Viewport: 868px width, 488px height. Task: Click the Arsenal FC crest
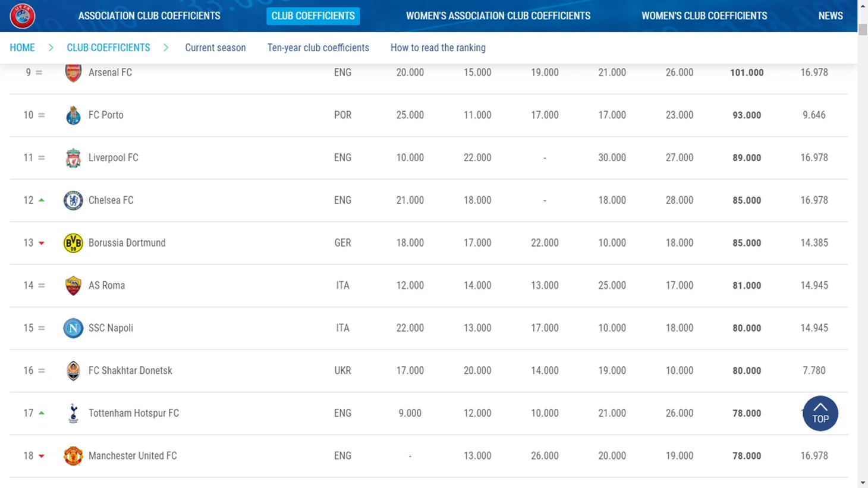(x=73, y=73)
